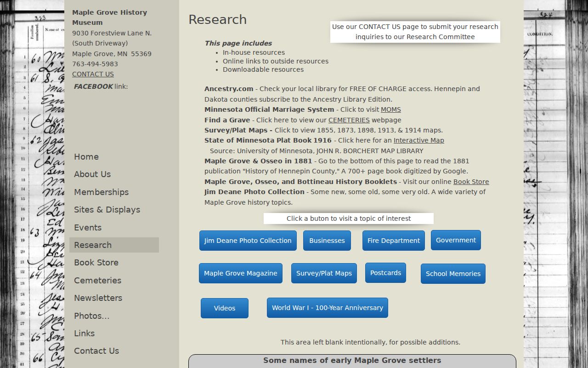Go to Cemeteries in the sidebar
Viewport: 588px width, 368px height.
click(114, 281)
